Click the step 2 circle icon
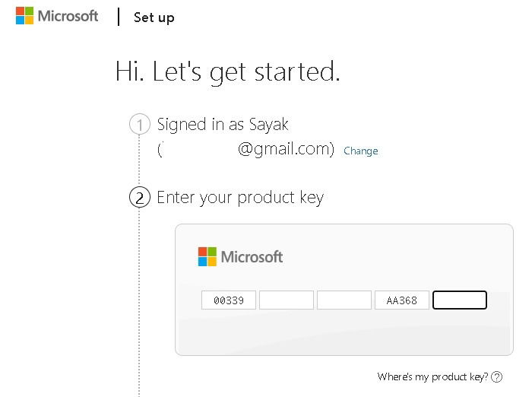This screenshot has width=532, height=397. tap(139, 197)
